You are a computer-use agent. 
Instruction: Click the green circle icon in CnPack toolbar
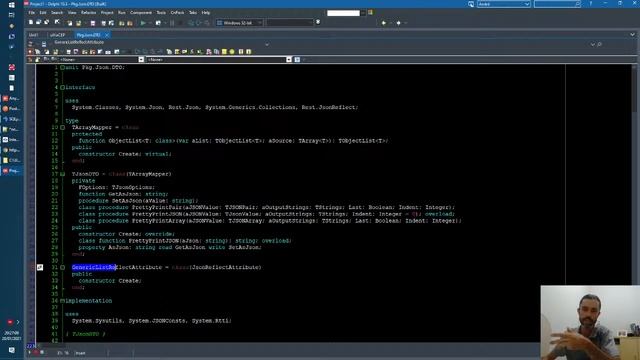click(x=232, y=52)
